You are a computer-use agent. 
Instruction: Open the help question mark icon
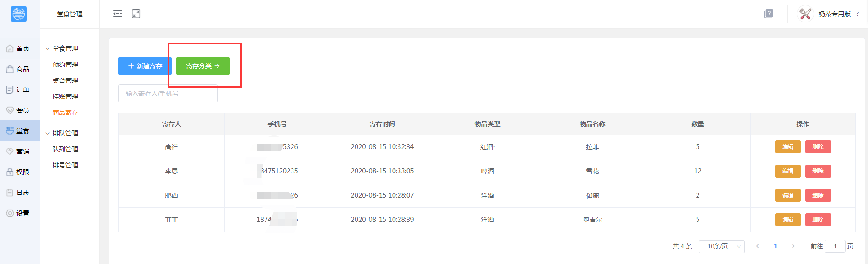click(x=769, y=14)
